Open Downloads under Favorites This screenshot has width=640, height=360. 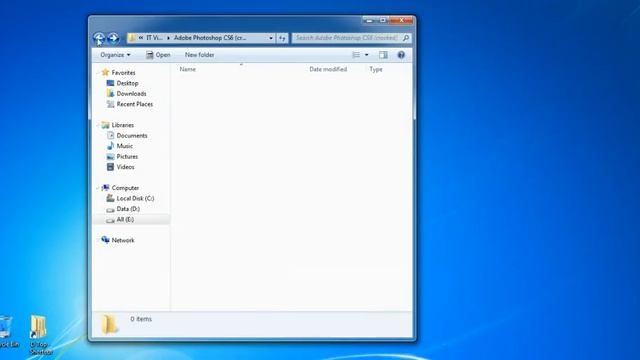click(x=131, y=94)
